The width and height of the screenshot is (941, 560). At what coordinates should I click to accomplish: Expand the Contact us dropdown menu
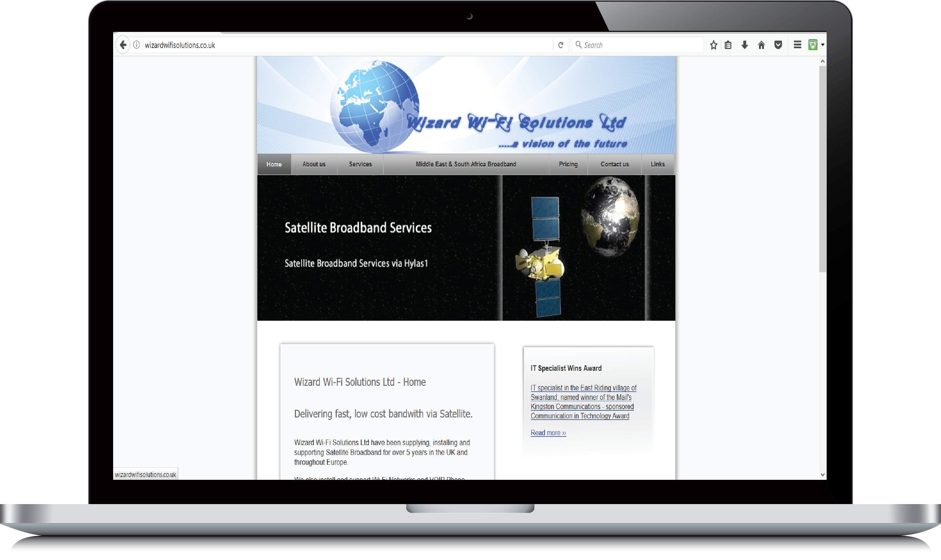[x=614, y=164]
